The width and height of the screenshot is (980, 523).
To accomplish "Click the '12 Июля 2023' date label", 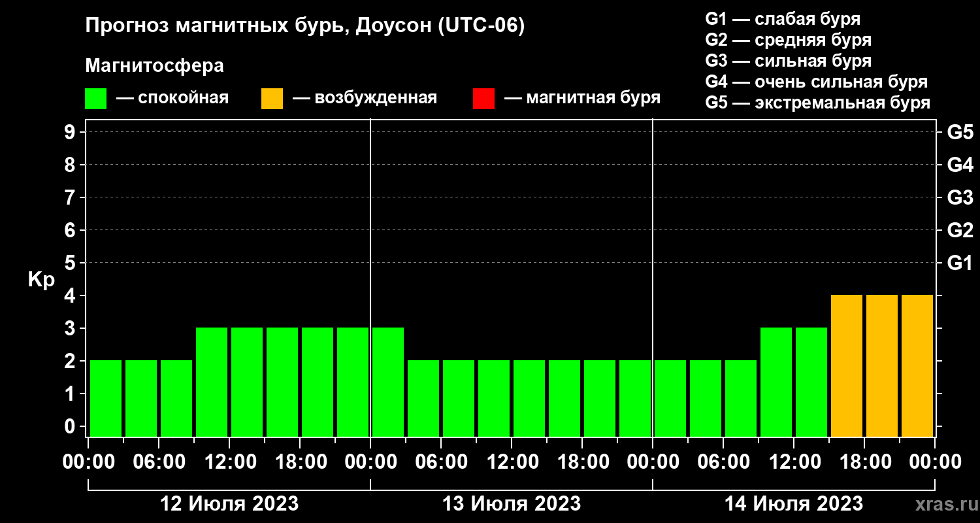I will tap(229, 504).
